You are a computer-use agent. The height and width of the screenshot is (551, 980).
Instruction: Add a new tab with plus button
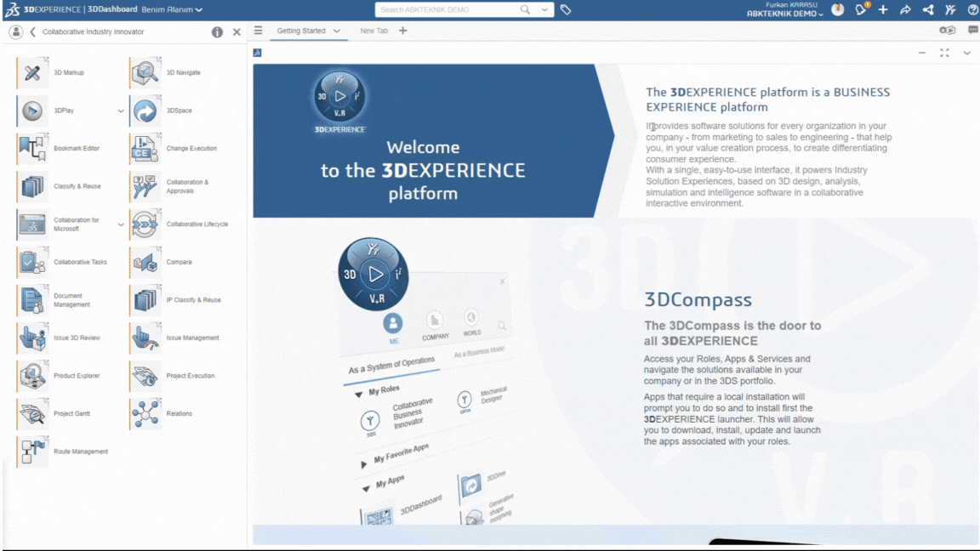(403, 31)
